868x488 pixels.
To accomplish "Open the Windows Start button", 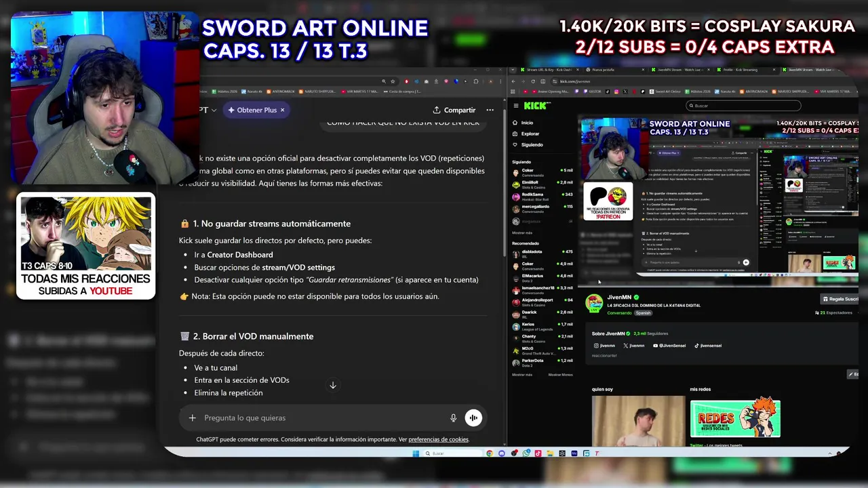I will click(416, 453).
